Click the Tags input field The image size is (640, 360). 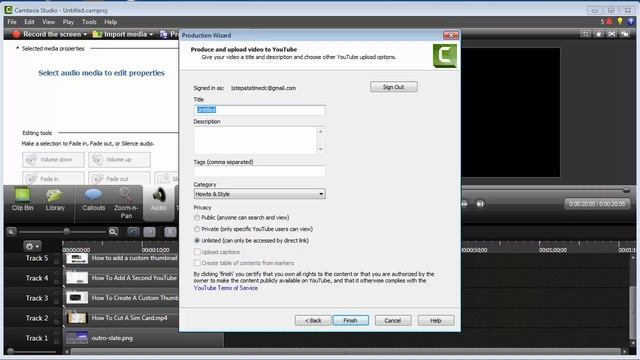point(260,171)
